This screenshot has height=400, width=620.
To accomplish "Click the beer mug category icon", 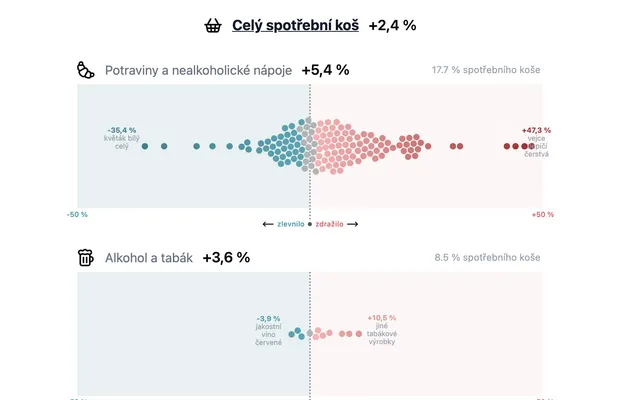I will point(85,258).
